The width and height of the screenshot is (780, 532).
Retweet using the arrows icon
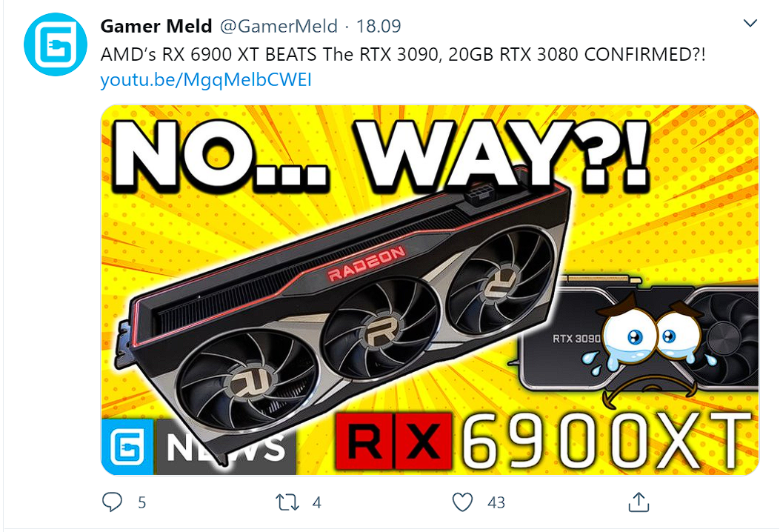tap(287, 502)
